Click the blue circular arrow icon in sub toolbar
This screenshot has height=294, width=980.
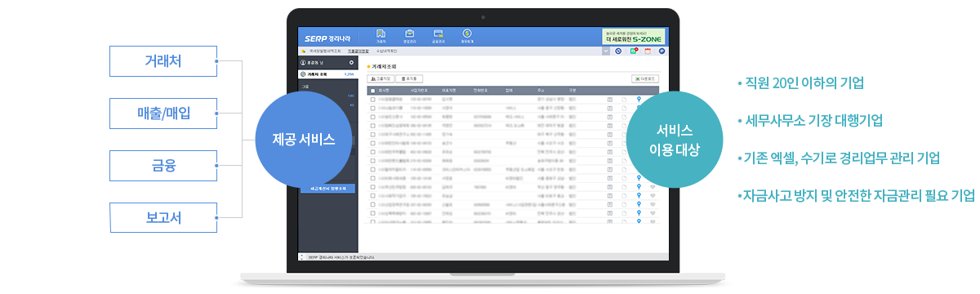tap(618, 51)
